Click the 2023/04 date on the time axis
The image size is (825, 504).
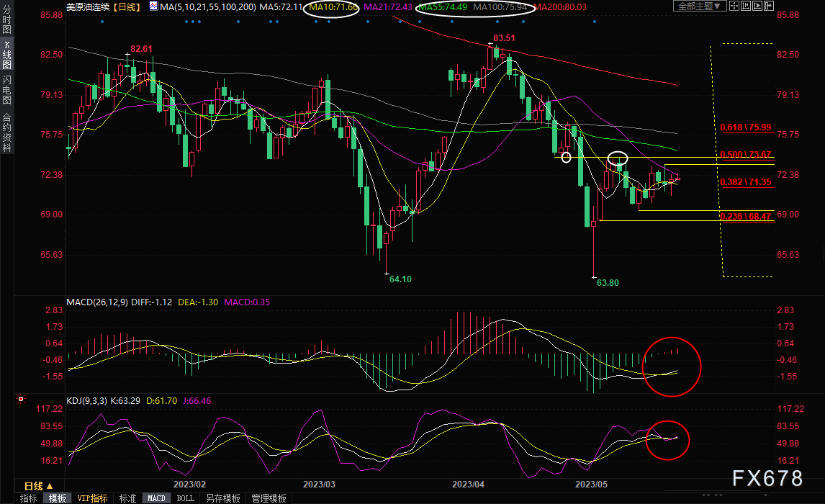[468, 484]
